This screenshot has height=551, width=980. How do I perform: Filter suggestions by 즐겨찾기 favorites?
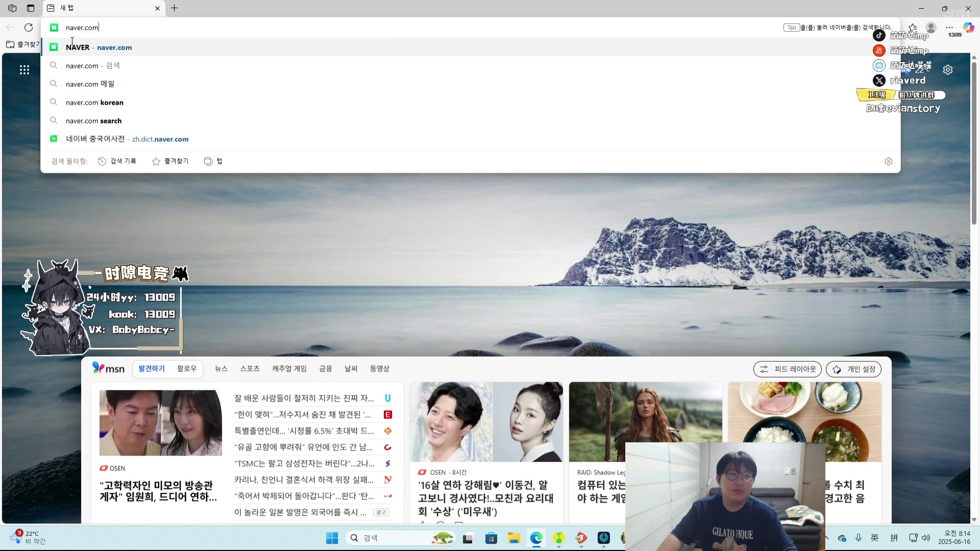(x=170, y=161)
